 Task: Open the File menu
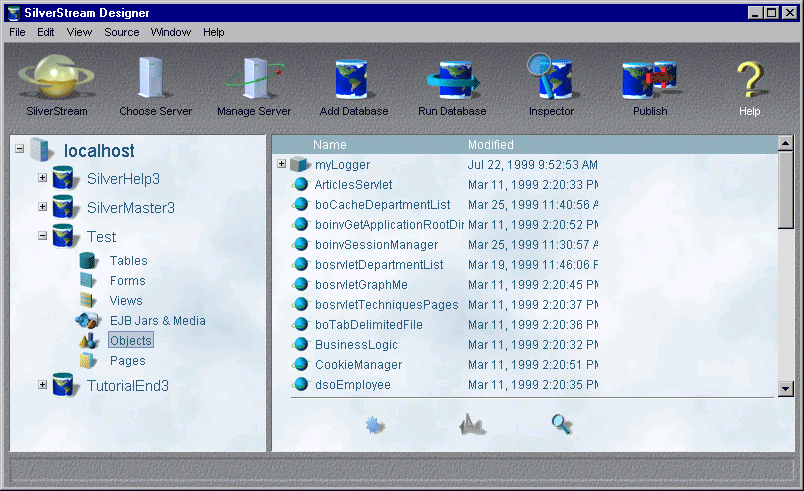click(x=17, y=32)
